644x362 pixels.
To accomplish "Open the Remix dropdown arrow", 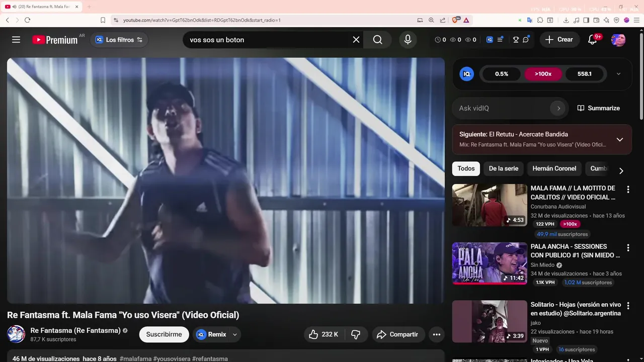I will (235, 334).
